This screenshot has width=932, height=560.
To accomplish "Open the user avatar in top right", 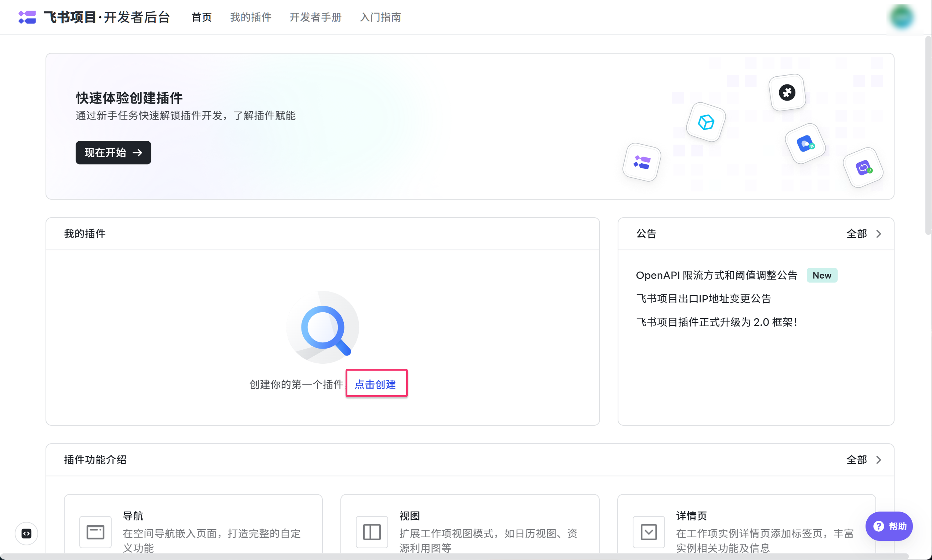I will click(x=902, y=17).
